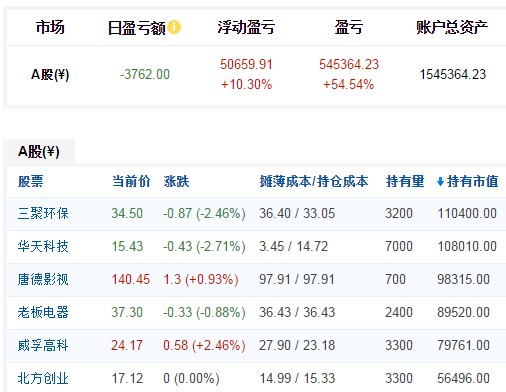This screenshot has height=392, width=506.
Task: Click 三聚环保 holding quantity 3200
Action: (399, 213)
